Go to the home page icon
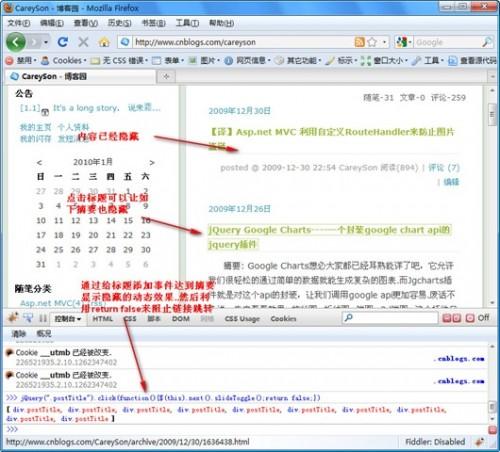 pyautogui.click(x=104, y=42)
